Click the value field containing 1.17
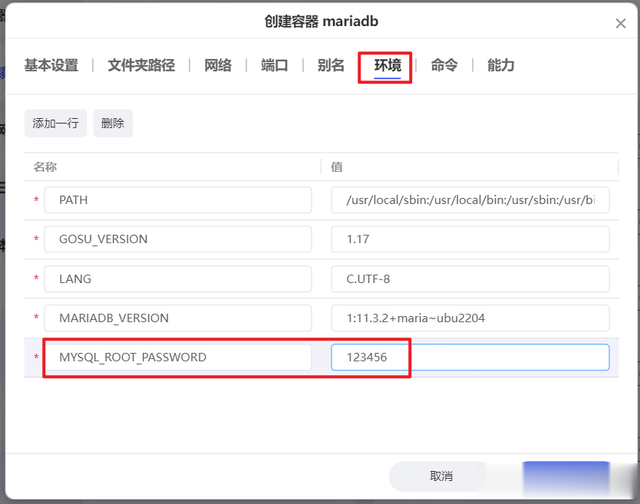The image size is (640, 504). pos(470,239)
